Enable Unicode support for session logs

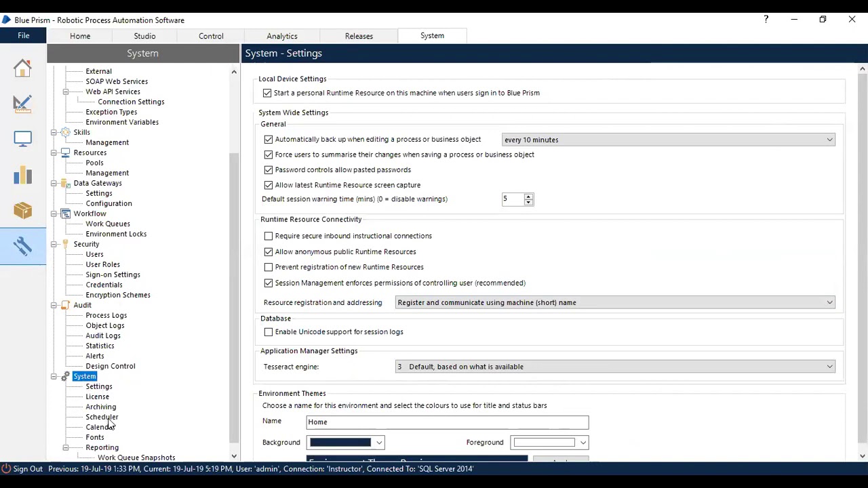click(269, 332)
